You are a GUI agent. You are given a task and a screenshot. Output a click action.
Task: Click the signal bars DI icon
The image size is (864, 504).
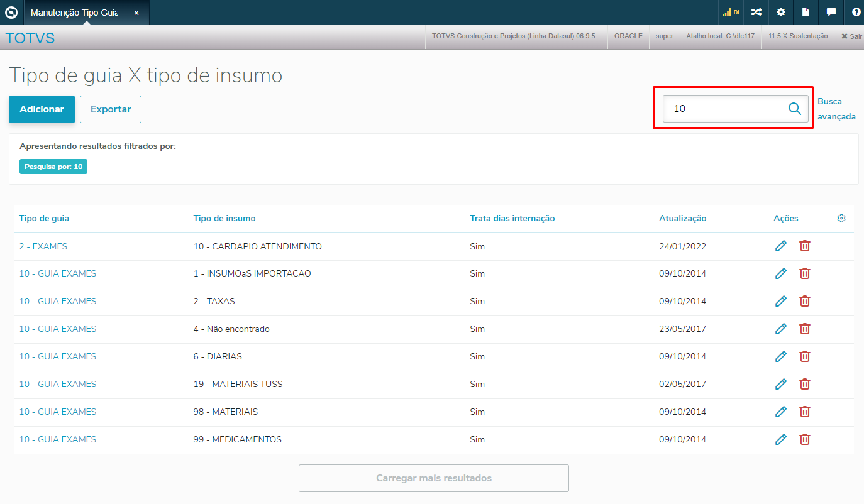(731, 12)
